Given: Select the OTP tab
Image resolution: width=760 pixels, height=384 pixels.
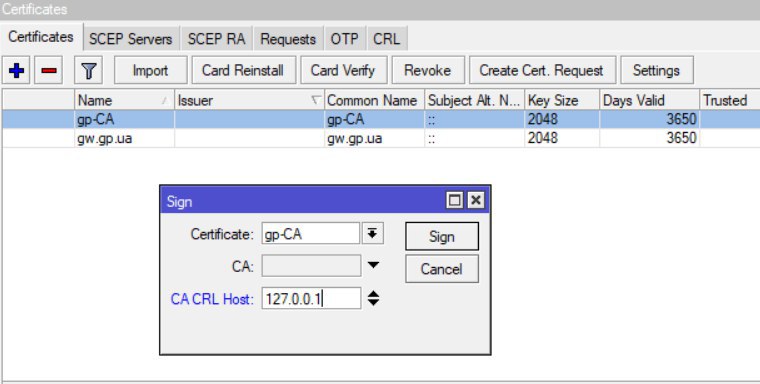Looking at the screenshot, I should 345,39.
